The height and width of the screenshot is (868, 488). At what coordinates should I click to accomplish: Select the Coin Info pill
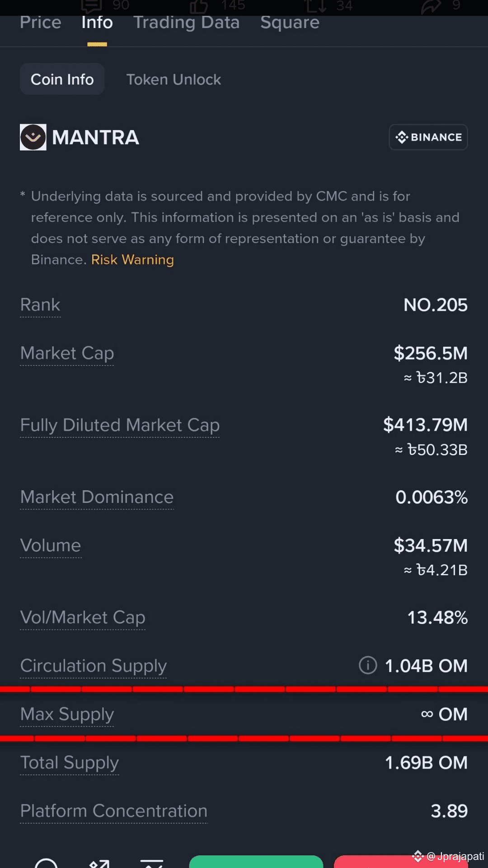coord(62,79)
